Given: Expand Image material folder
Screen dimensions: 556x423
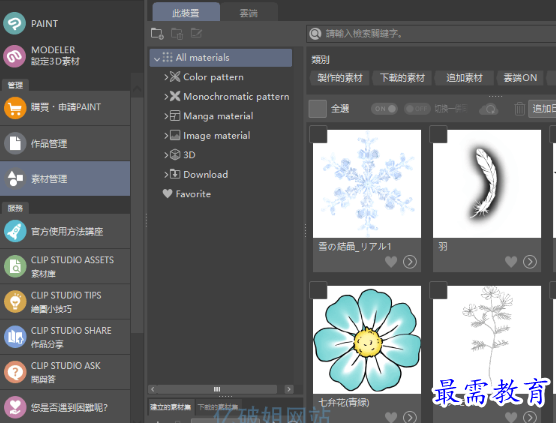Looking at the screenshot, I should pos(166,135).
